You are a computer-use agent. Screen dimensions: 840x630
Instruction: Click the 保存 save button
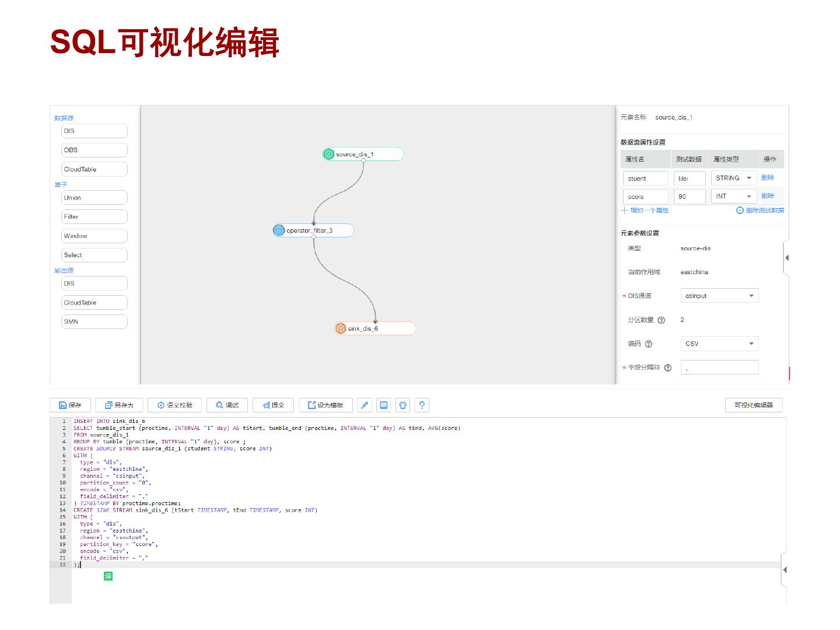pyautogui.click(x=70, y=405)
